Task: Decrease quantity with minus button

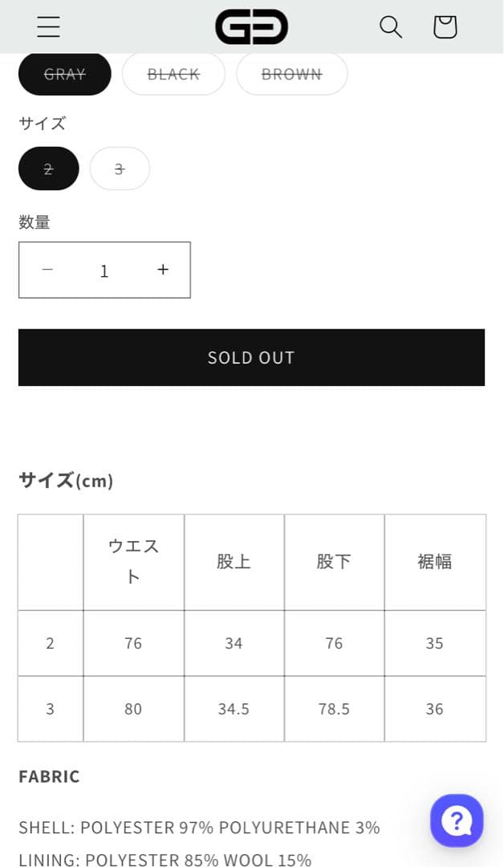Action: click(x=47, y=270)
